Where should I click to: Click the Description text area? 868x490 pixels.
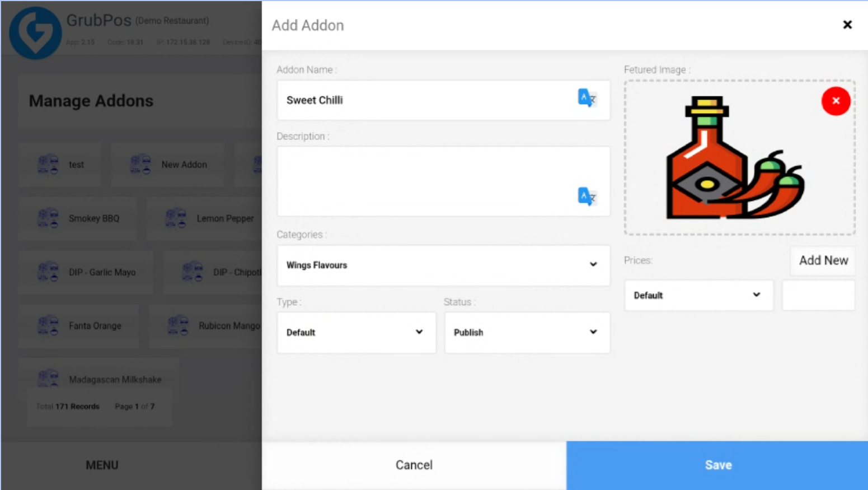click(443, 181)
